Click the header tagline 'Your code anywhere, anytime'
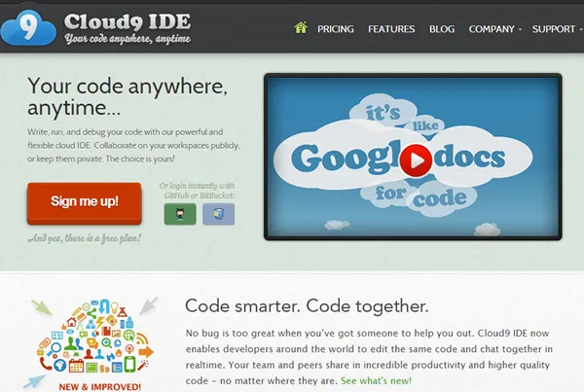 [128, 39]
